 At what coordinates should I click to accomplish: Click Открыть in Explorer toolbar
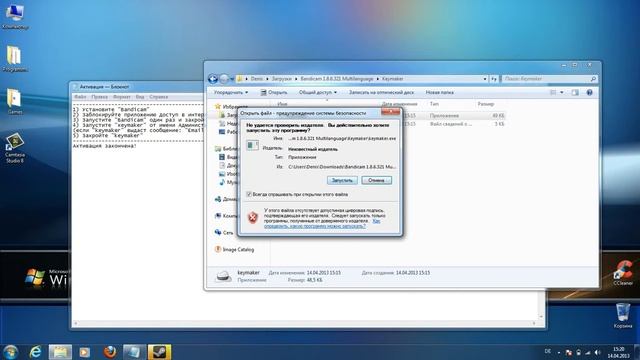[x=274, y=93]
